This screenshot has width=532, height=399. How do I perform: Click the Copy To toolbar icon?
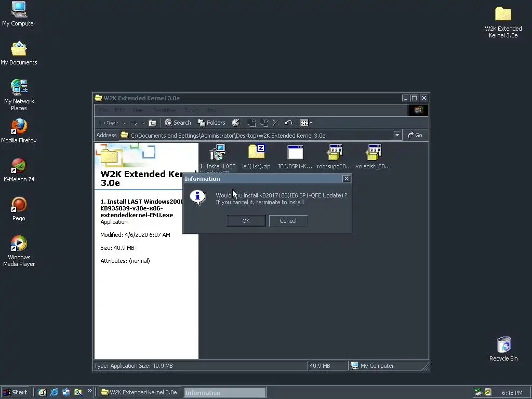pos(264,123)
